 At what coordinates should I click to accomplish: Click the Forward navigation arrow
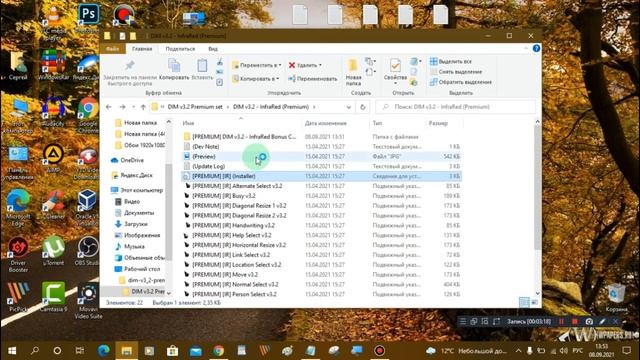point(122,107)
